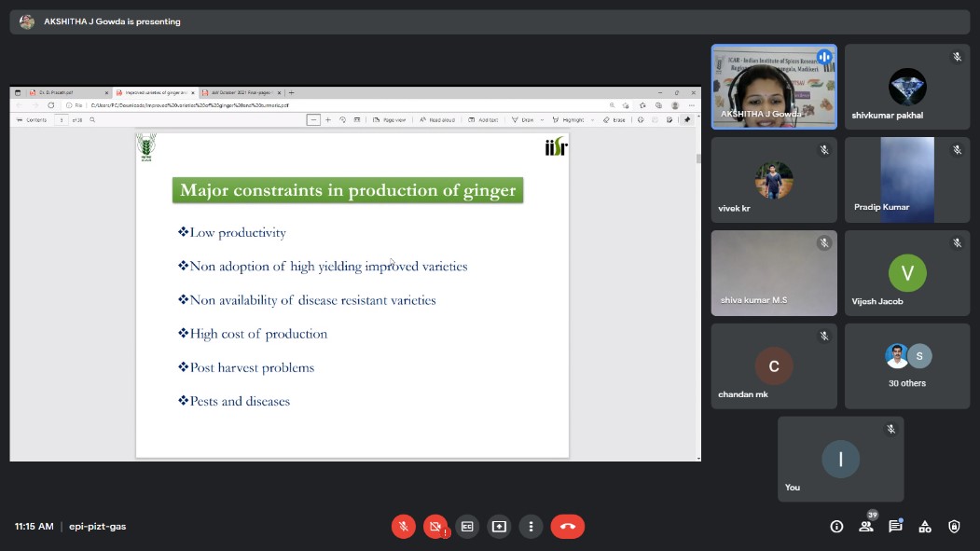980x551 pixels.
Task: Turn on the camera in call controls
Action: click(435, 527)
